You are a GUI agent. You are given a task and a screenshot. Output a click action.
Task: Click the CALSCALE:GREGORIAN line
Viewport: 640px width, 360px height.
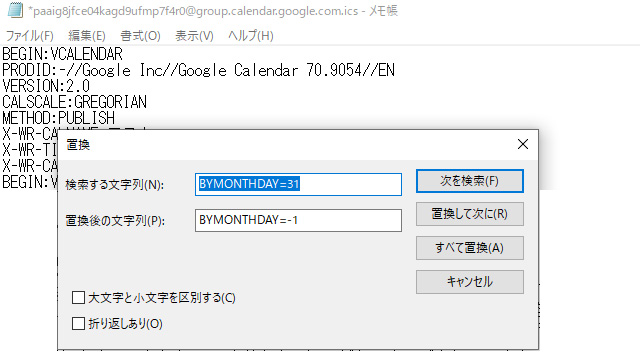pos(74,102)
